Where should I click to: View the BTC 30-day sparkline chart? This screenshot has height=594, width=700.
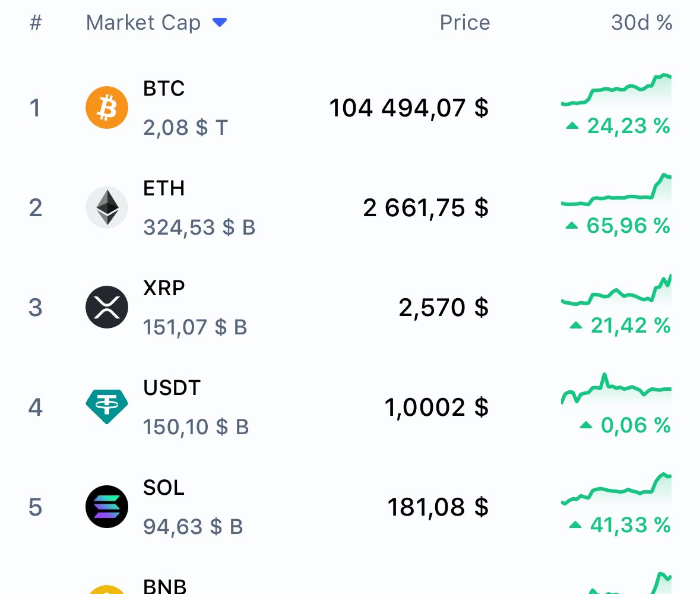[616, 90]
